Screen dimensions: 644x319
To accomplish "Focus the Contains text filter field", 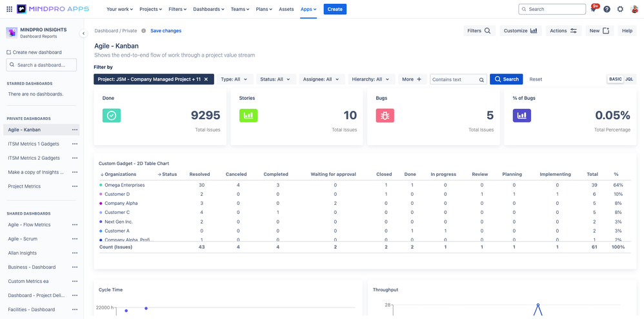I will (x=458, y=79).
